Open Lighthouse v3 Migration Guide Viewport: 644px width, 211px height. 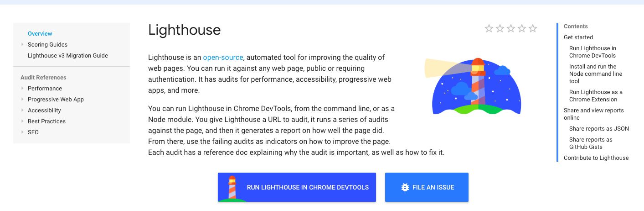pyautogui.click(x=68, y=55)
